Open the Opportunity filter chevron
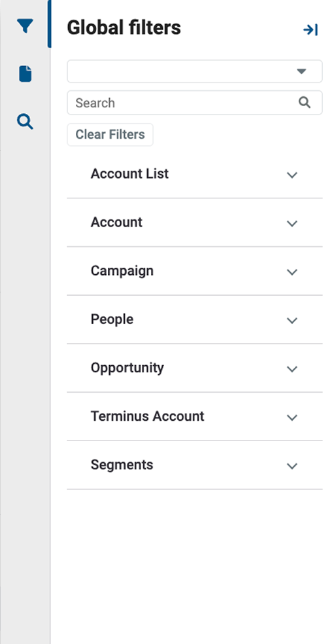The image size is (336, 644). 292,369
